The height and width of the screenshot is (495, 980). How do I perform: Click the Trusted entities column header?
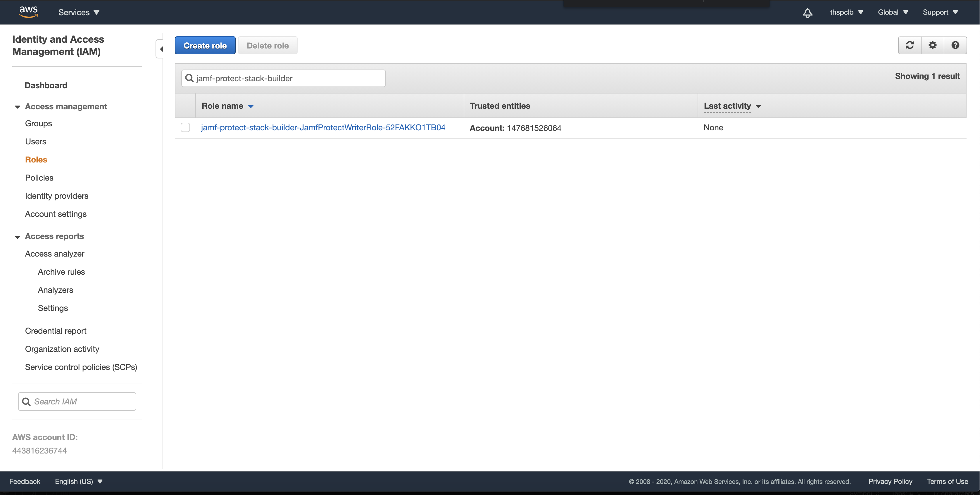(x=500, y=106)
